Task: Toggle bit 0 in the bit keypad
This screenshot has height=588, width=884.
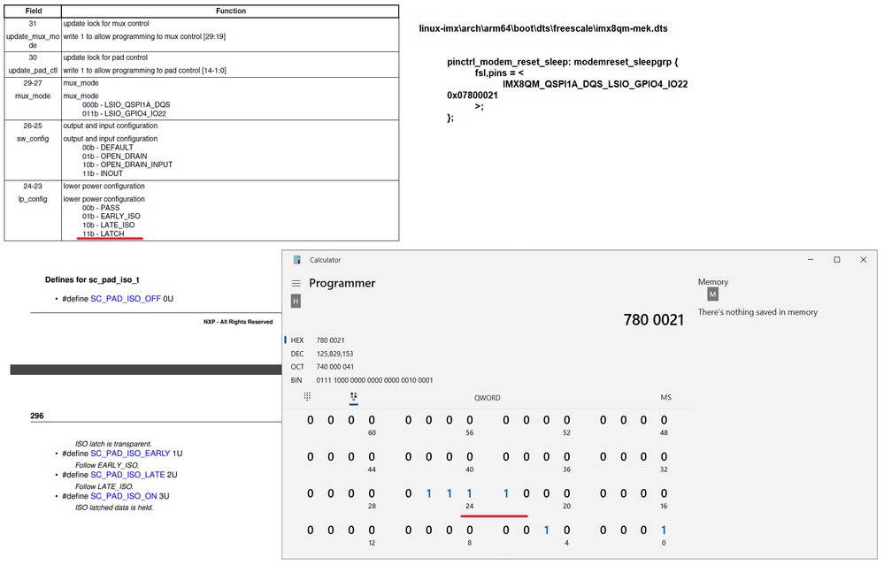Action: 664,530
